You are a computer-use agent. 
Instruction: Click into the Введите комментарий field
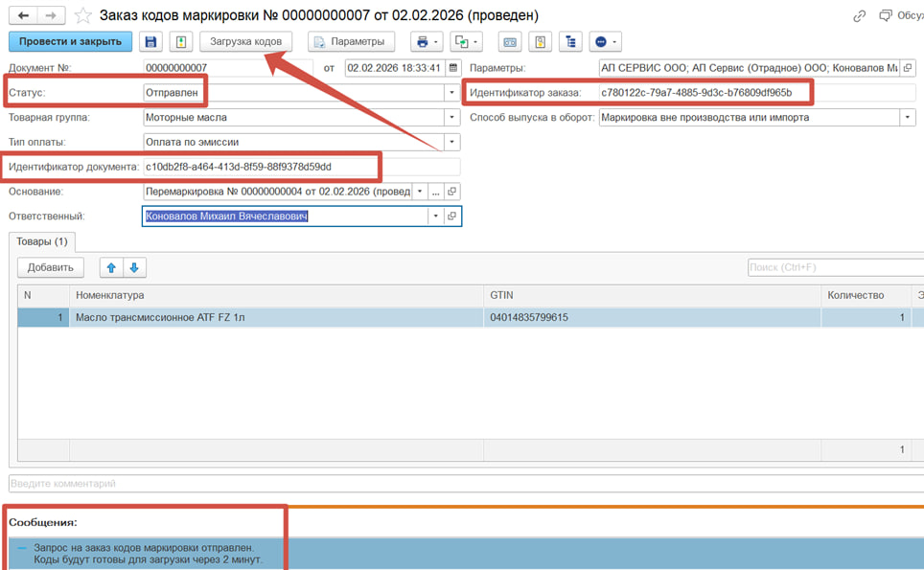(x=460, y=484)
